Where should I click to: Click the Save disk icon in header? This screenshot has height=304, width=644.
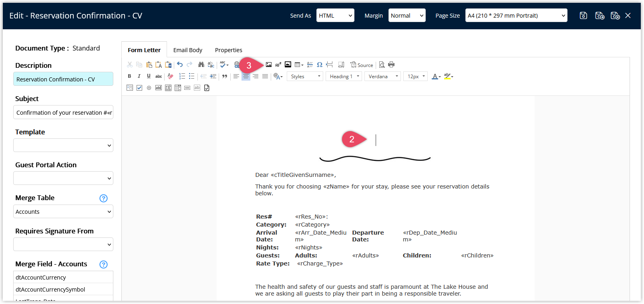[584, 15]
